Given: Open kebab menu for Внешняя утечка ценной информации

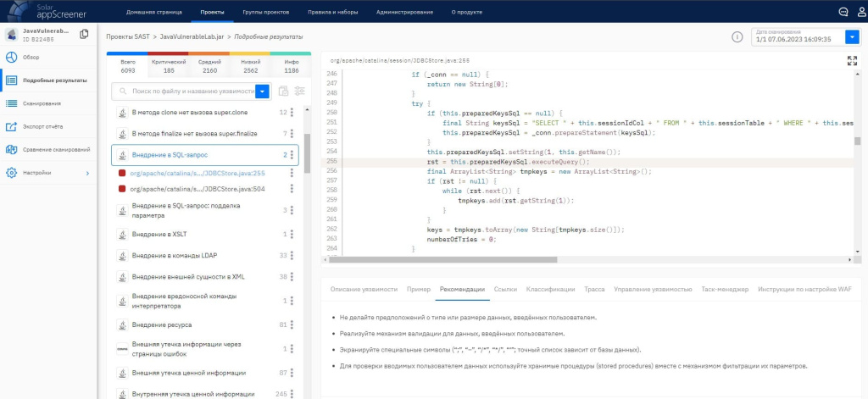Looking at the screenshot, I should click(292, 373).
